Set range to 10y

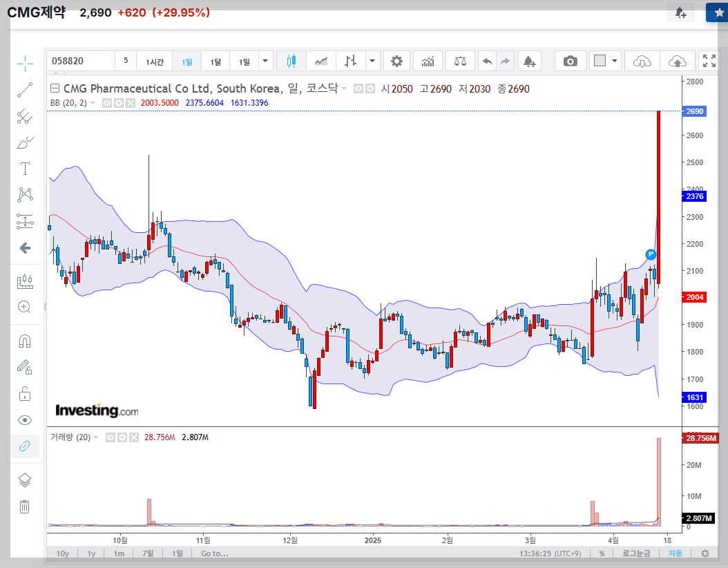(63, 553)
